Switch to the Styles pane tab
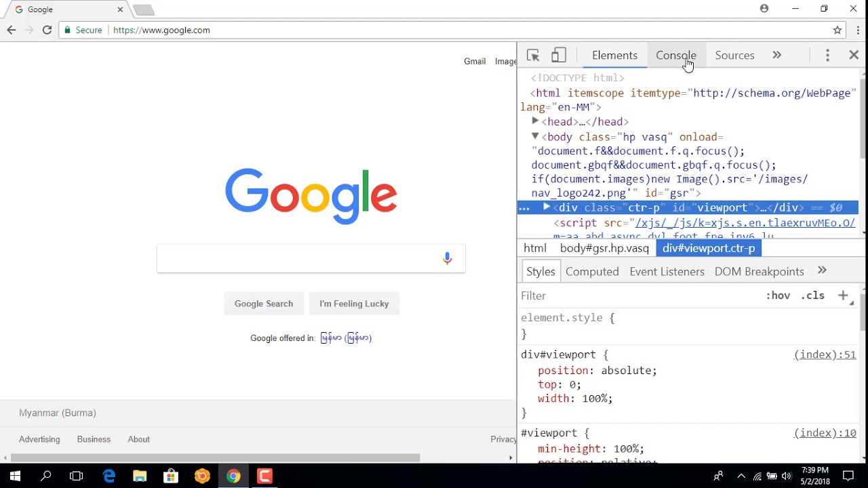The image size is (868, 488). [x=540, y=271]
